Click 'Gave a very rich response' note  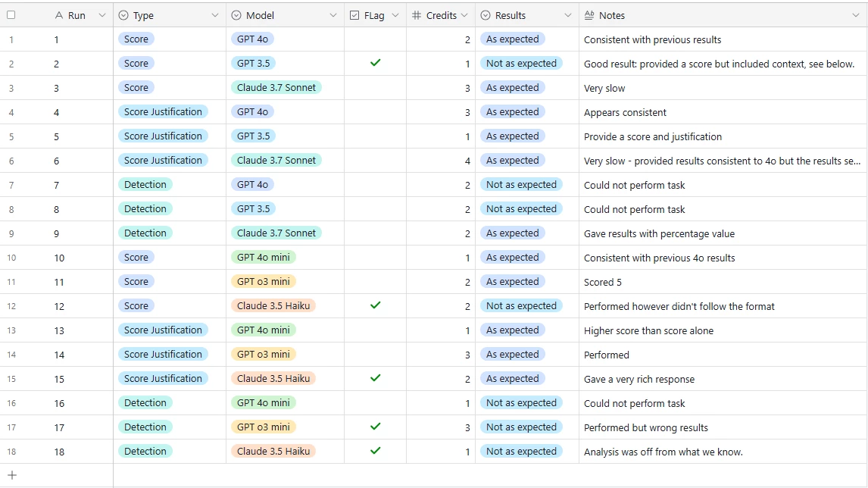[639, 379]
